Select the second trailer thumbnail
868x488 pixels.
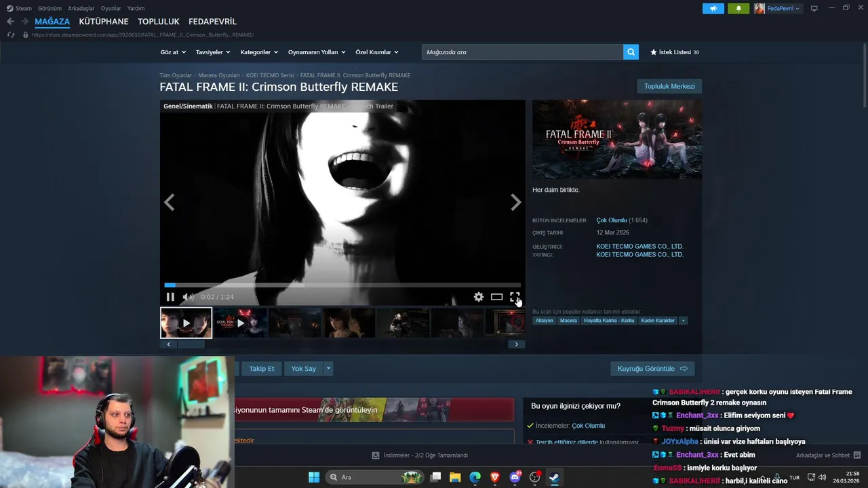tap(241, 323)
